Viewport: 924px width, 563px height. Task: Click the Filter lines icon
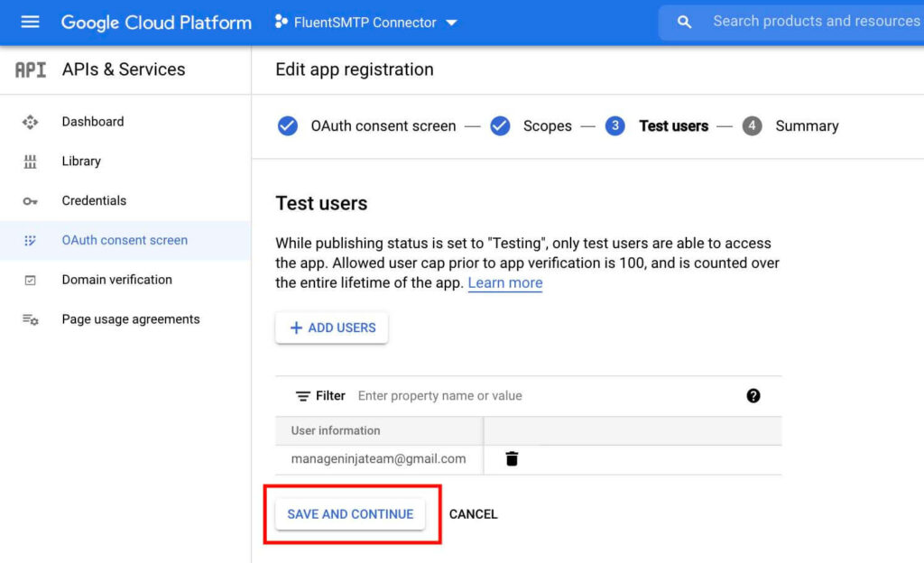point(303,396)
